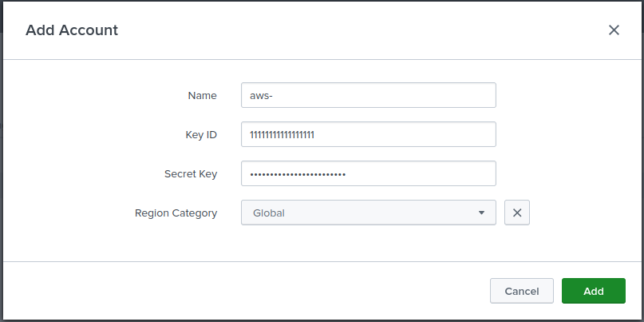The width and height of the screenshot is (644, 322).
Task: Select the 'Global' value text in dropdown
Action: [x=269, y=213]
